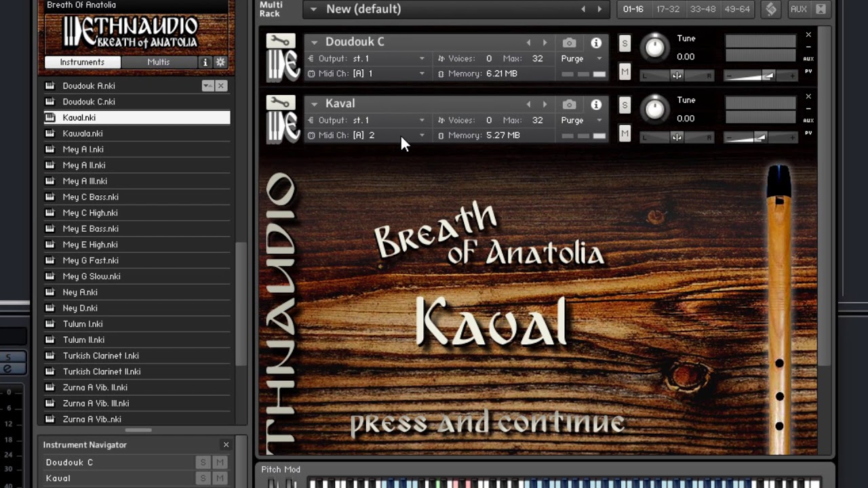This screenshot has height=488, width=868.
Task: Open Purge menu for Kaval
Action: (581, 121)
